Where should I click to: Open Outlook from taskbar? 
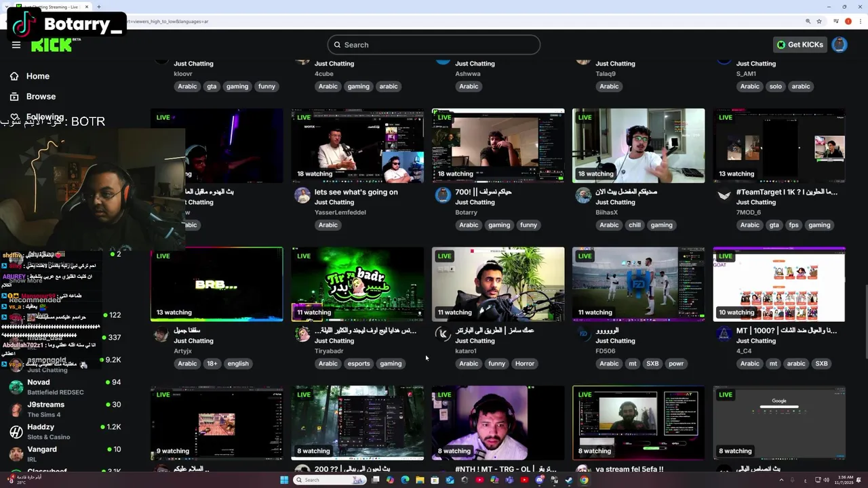click(x=450, y=480)
